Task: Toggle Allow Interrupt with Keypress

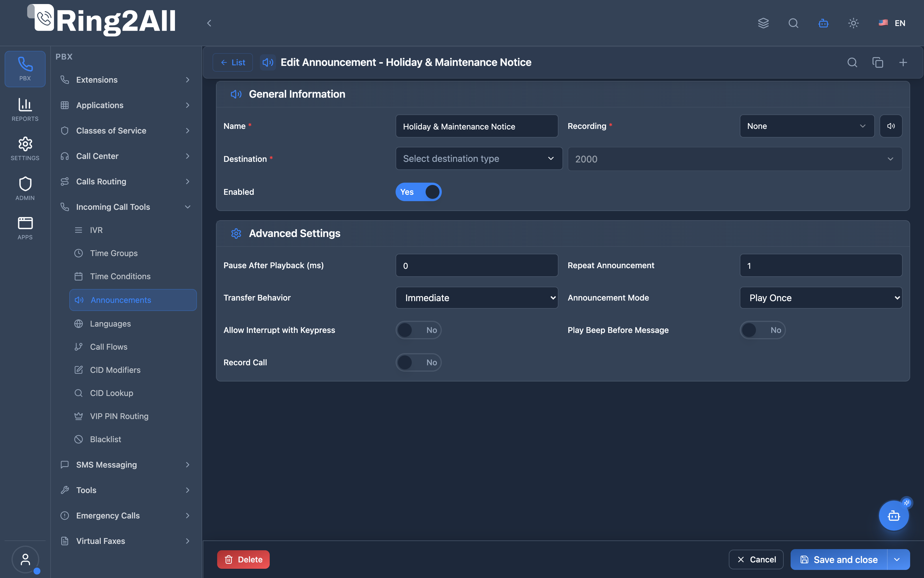Action: click(x=418, y=330)
